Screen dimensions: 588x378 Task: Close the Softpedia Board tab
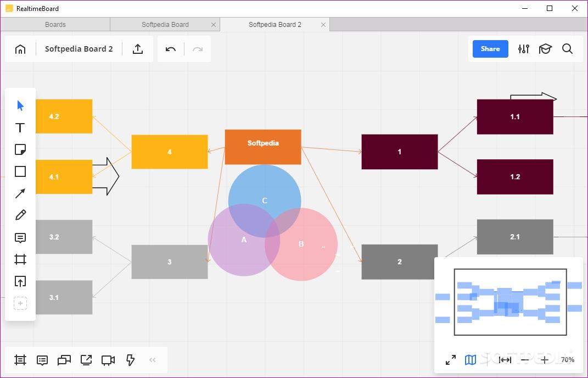[x=214, y=25]
